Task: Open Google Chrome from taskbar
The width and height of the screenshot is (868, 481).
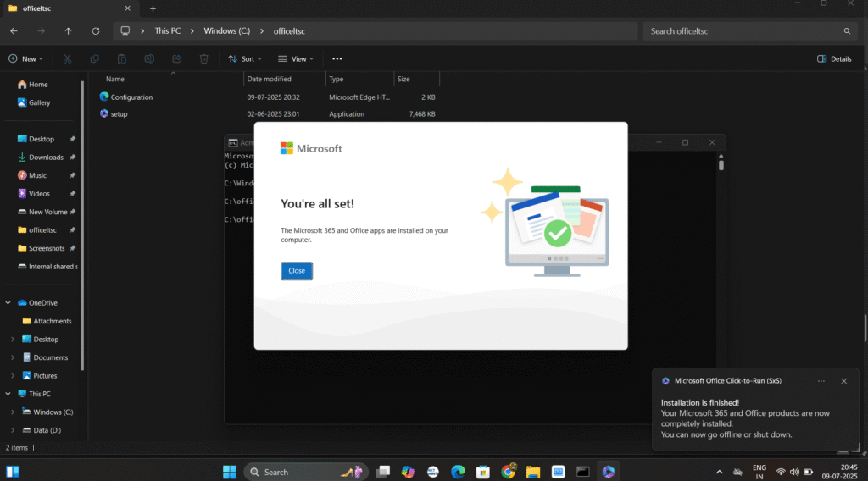Action: click(x=509, y=472)
